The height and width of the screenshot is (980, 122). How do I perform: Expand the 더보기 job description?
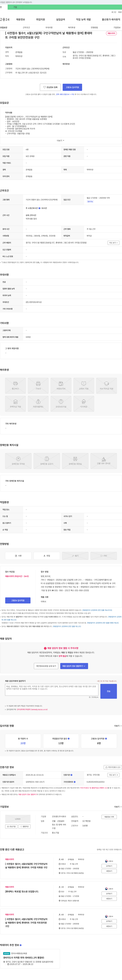tap(61, 140)
